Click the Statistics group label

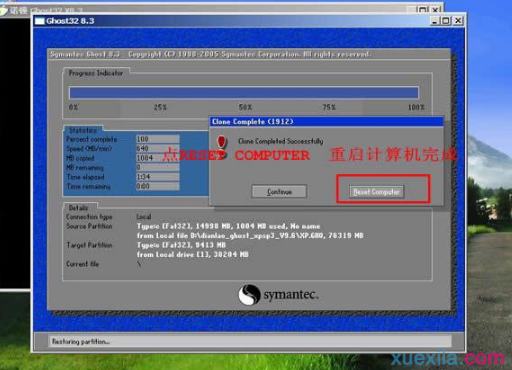83,130
